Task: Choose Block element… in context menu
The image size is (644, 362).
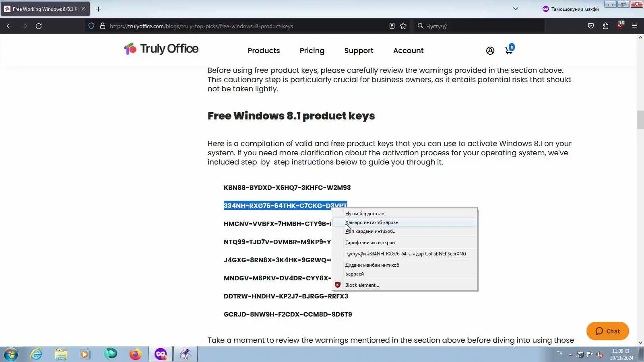Action: pyautogui.click(x=404, y=285)
